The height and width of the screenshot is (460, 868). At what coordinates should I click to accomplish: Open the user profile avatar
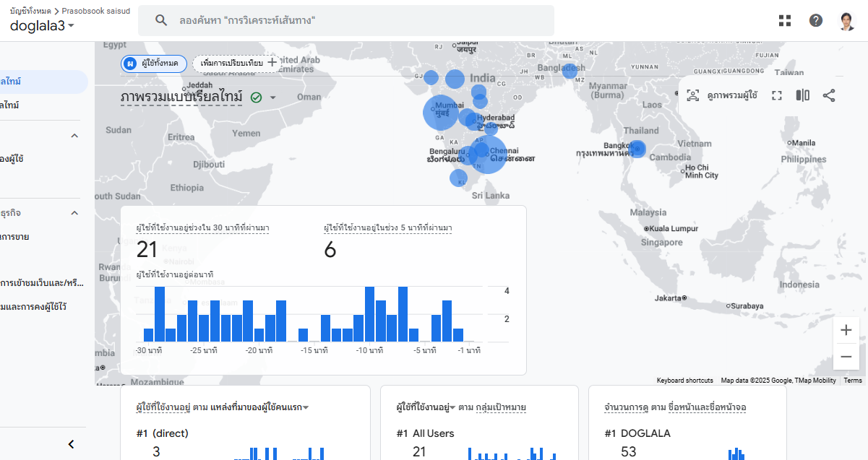847,21
